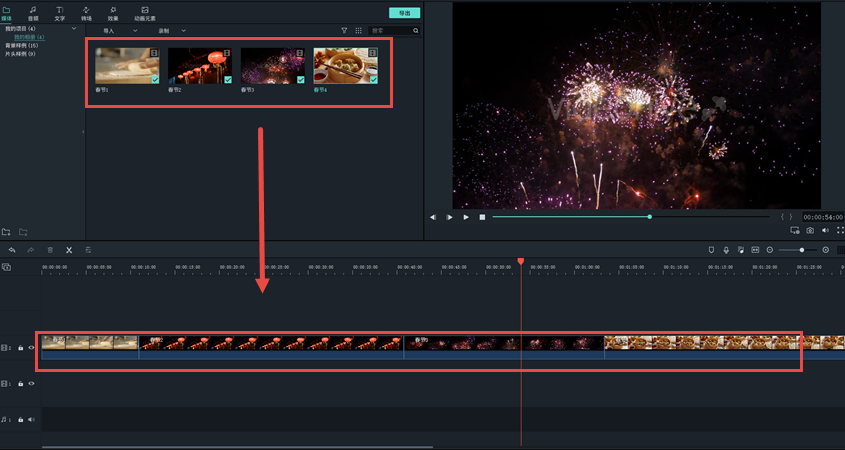Click the timeline zoom slider handle
845x450 pixels.
(x=802, y=250)
